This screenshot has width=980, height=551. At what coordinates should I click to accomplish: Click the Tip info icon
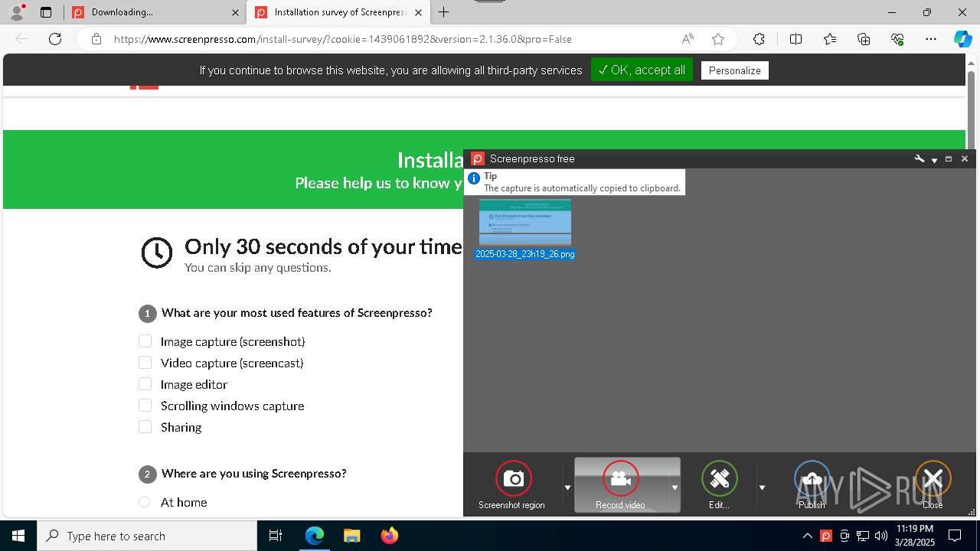[473, 178]
